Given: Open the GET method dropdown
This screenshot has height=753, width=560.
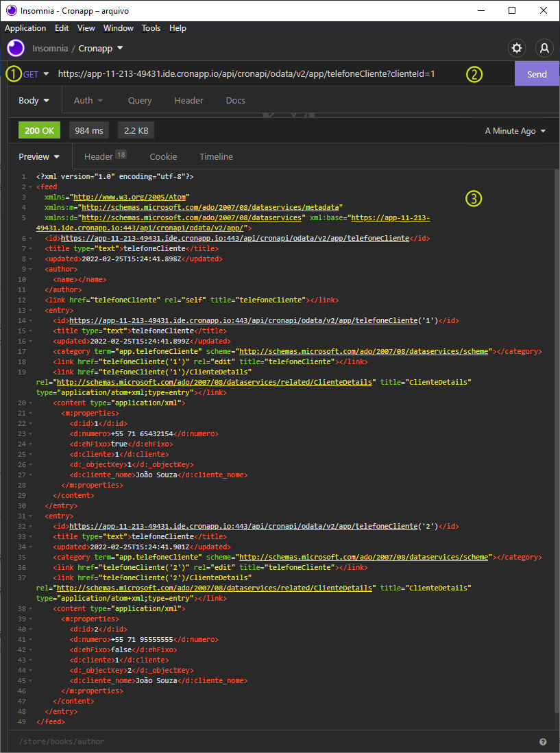Looking at the screenshot, I should coord(36,75).
